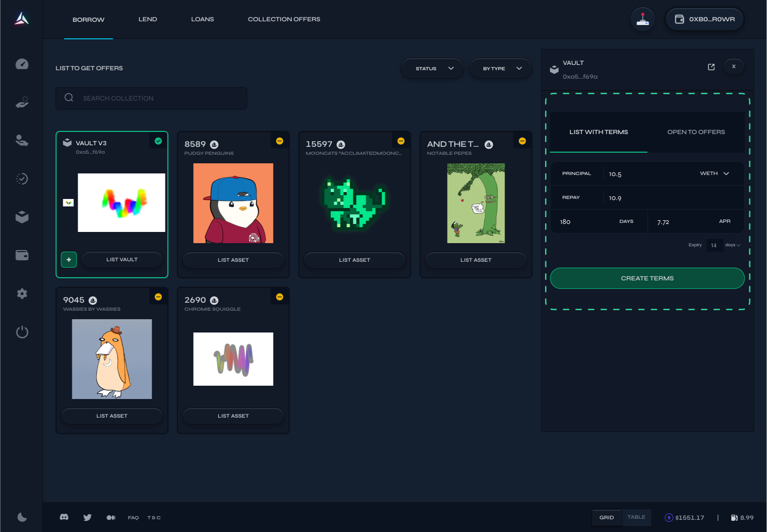Open the dashed-circle check history sidebar icon
This screenshot has width=767, height=532.
pyautogui.click(x=22, y=179)
